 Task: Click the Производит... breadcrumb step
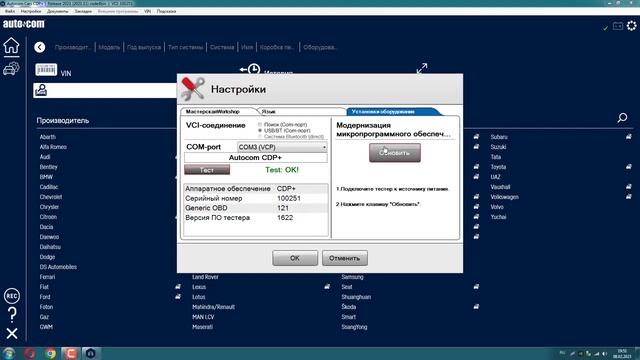[72, 47]
